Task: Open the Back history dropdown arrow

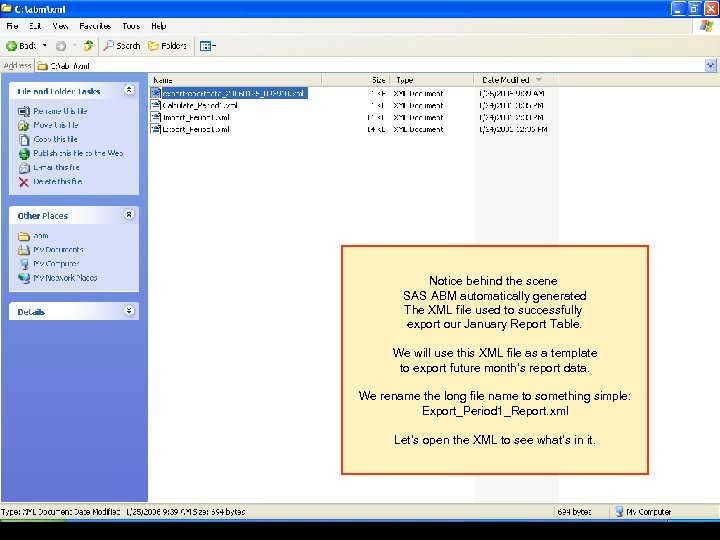Action: [x=45, y=45]
